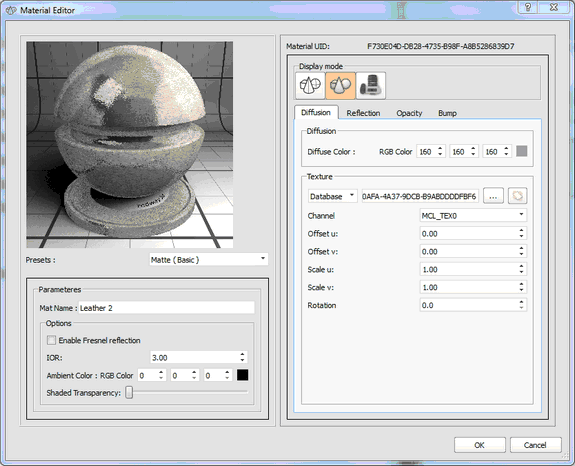575x466 pixels.
Task: Select the rendered scene display mode icon
Action: [x=371, y=86]
